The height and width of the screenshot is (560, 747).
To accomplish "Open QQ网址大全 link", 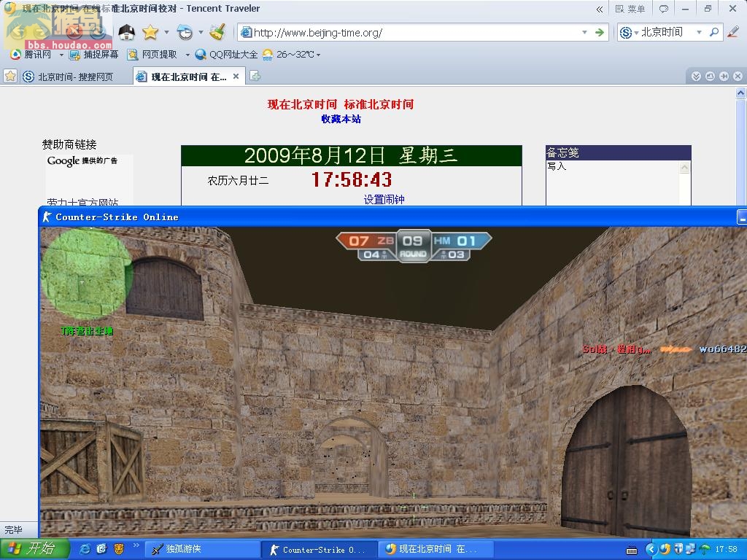I will pos(227,55).
